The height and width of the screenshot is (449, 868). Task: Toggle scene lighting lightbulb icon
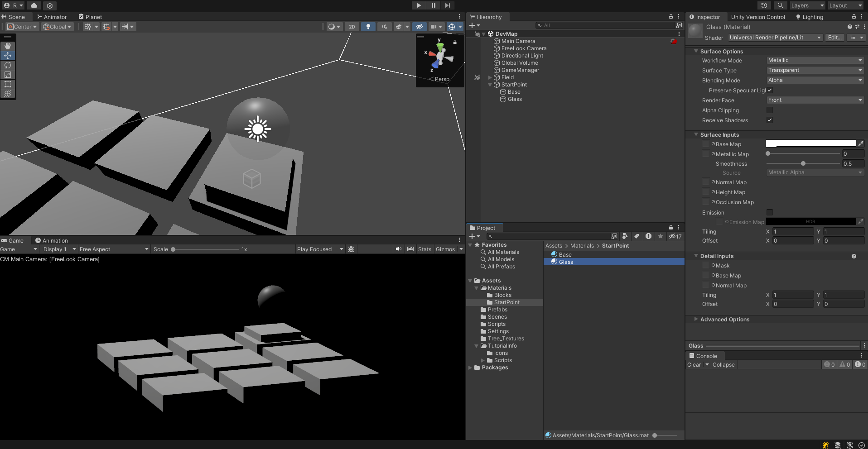(368, 27)
